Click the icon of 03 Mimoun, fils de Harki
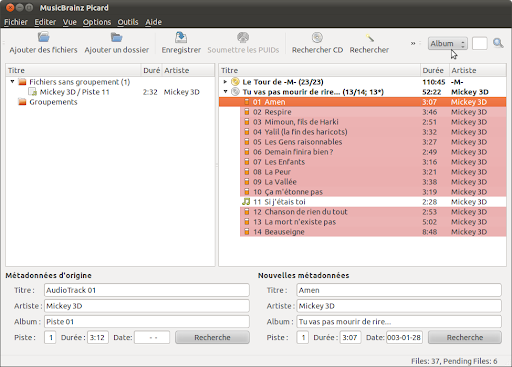Image resolution: width=512 pixels, height=367 pixels. click(x=247, y=122)
